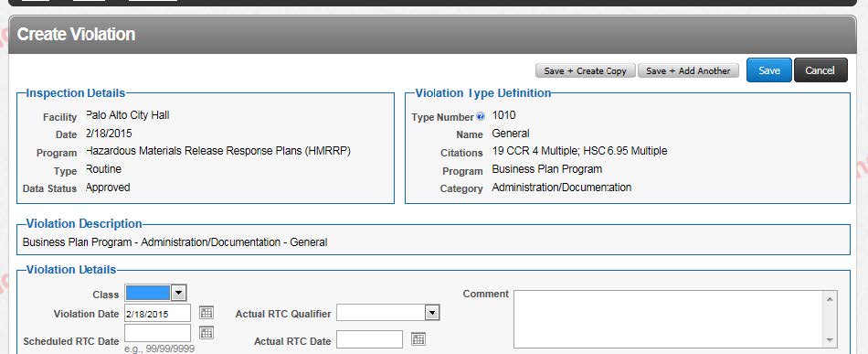This screenshot has width=868, height=354.
Task: Click the Routine inspection type value
Action: [104, 169]
